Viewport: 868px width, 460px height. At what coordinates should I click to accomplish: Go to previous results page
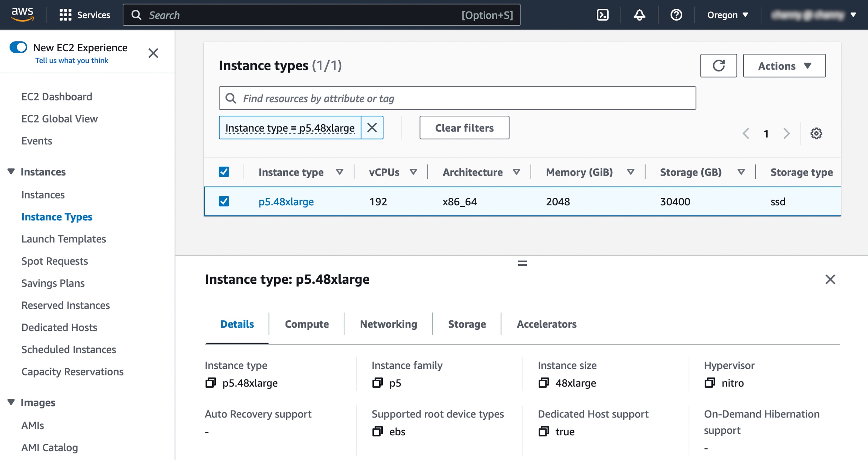746,134
